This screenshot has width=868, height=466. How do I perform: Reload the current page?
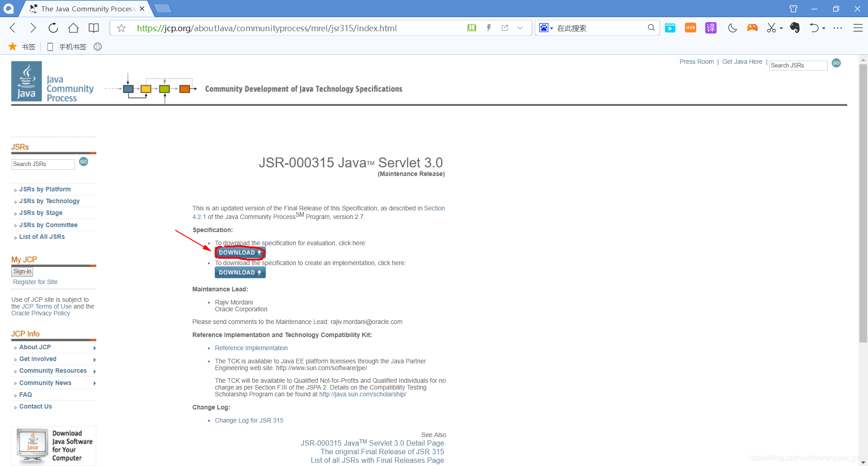point(53,28)
